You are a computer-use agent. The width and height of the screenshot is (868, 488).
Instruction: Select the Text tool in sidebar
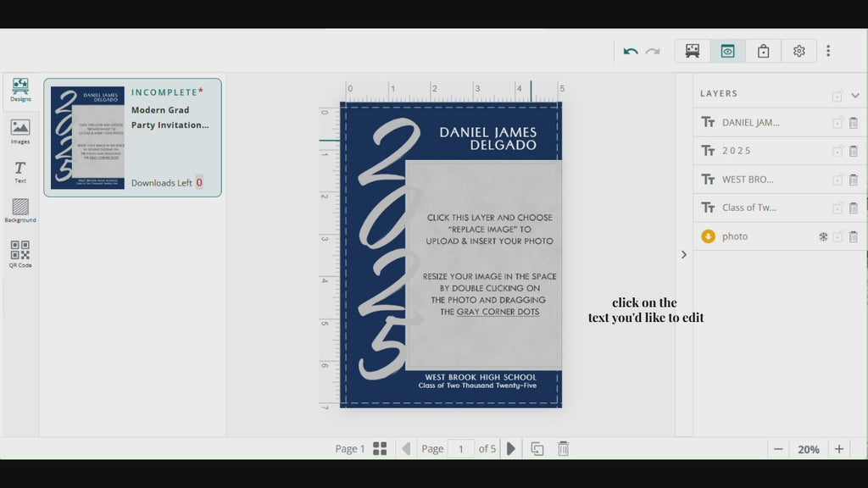tap(19, 172)
